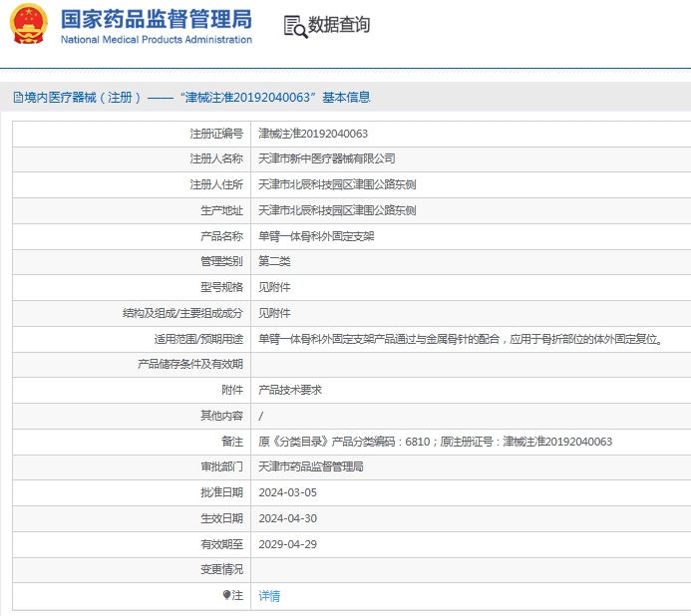Click expiry date 2029-04-29
Viewport: 691px width, 616px height.
[288, 544]
